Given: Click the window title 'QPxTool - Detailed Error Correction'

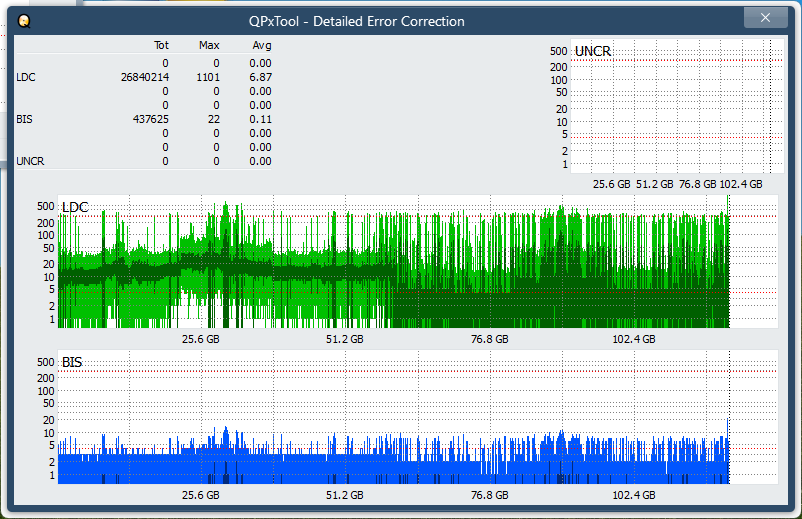Looking at the screenshot, I should coord(357,21).
